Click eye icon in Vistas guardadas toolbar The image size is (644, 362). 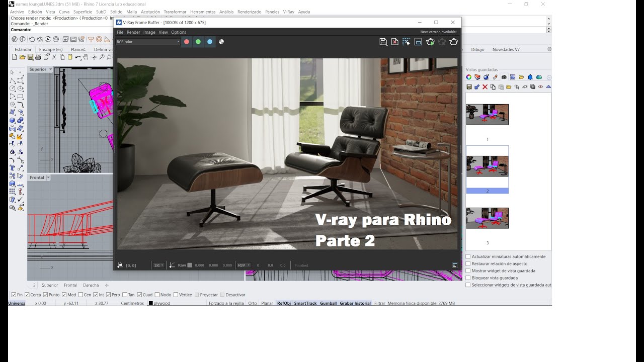point(541,87)
